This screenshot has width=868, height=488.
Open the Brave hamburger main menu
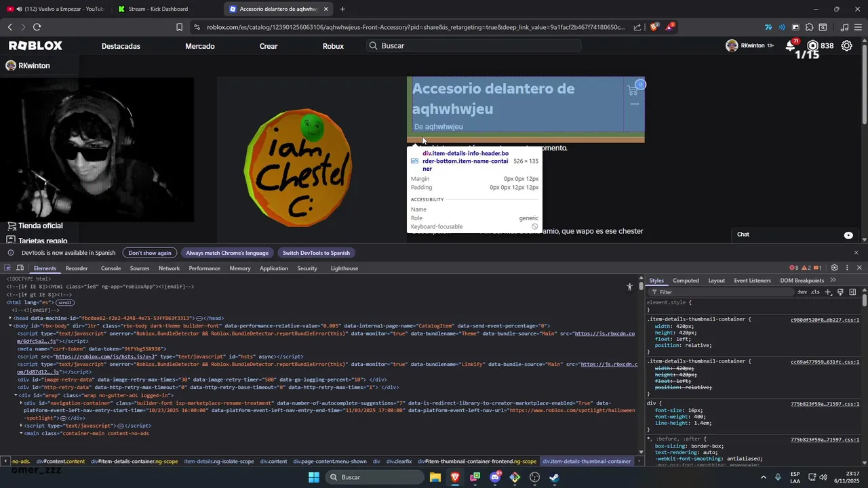pyautogui.click(x=858, y=27)
